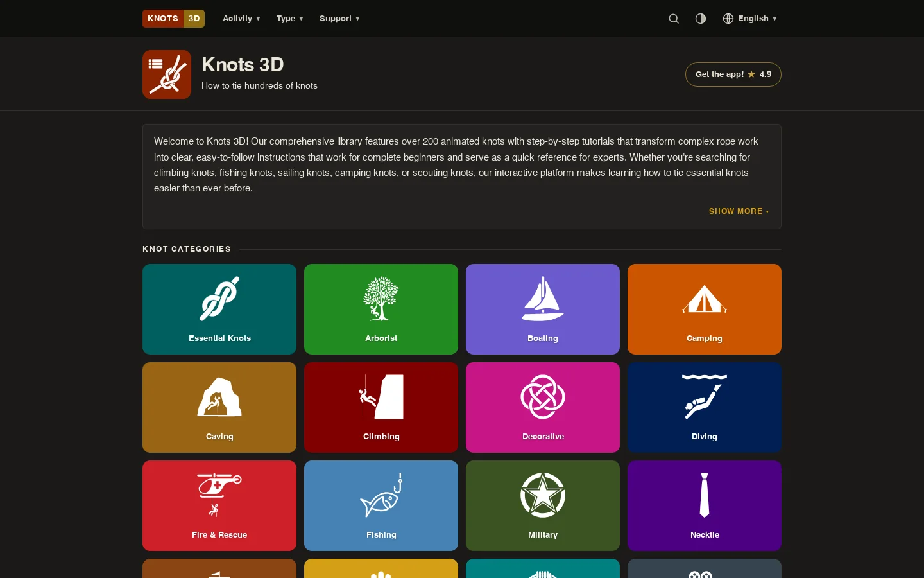Image resolution: width=924 pixels, height=578 pixels.
Task: Click the Fire & Rescue label
Action: click(x=219, y=535)
